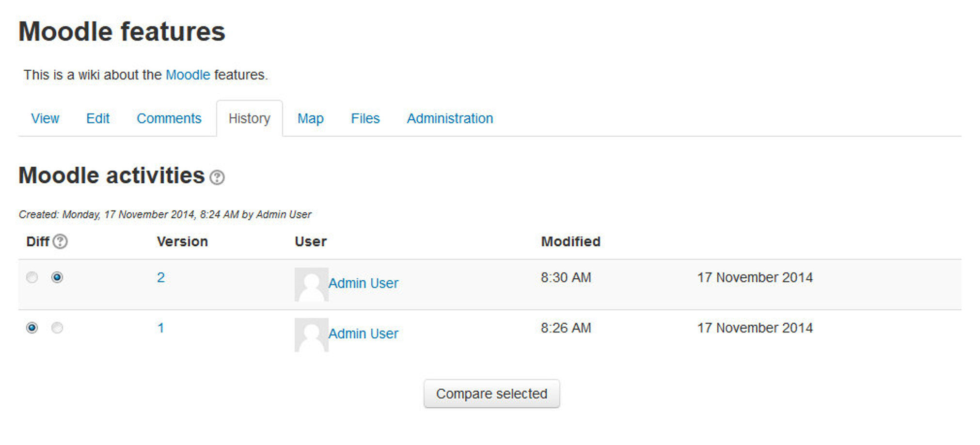Open the Map tab

[x=310, y=118]
